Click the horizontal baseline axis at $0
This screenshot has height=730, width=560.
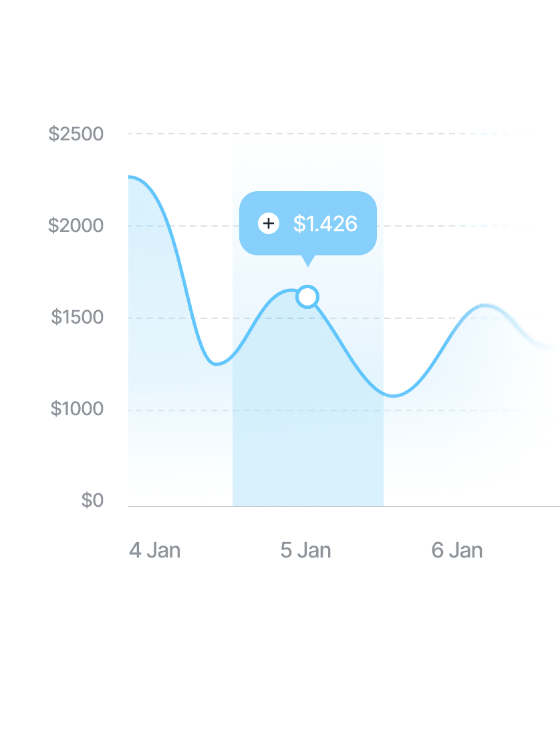click(x=344, y=506)
